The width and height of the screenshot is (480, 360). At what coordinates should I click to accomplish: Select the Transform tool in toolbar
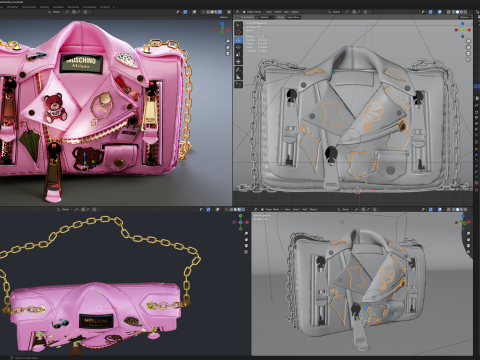pyautogui.click(x=238, y=62)
